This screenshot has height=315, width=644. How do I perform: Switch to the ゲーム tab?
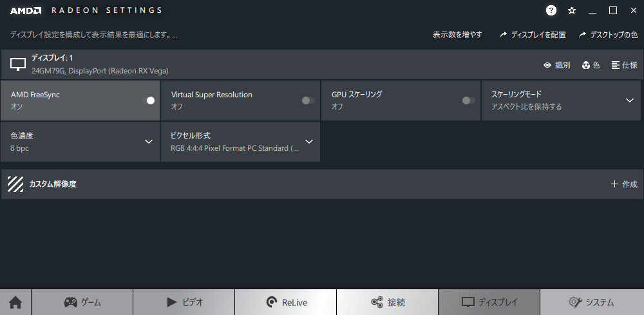82,302
